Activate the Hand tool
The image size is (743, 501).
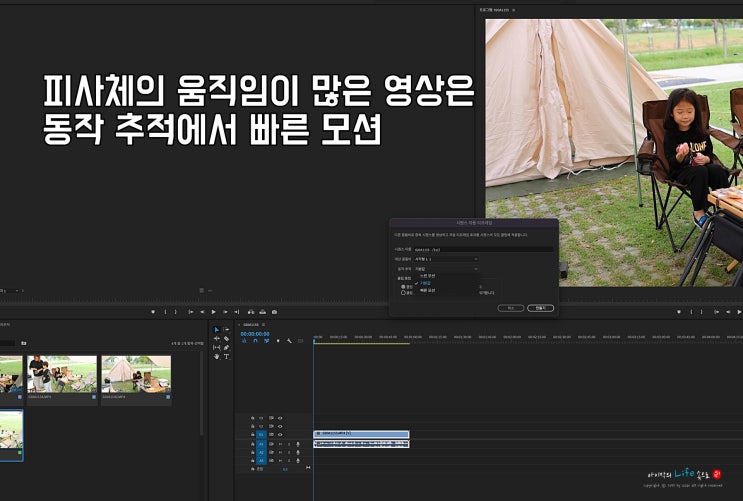(217, 356)
